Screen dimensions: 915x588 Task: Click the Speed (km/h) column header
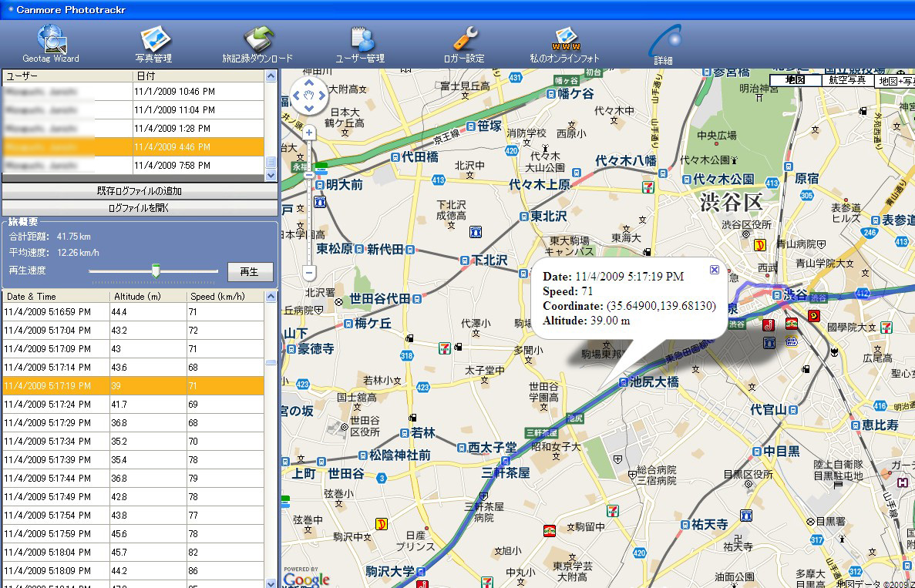coord(226,297)
